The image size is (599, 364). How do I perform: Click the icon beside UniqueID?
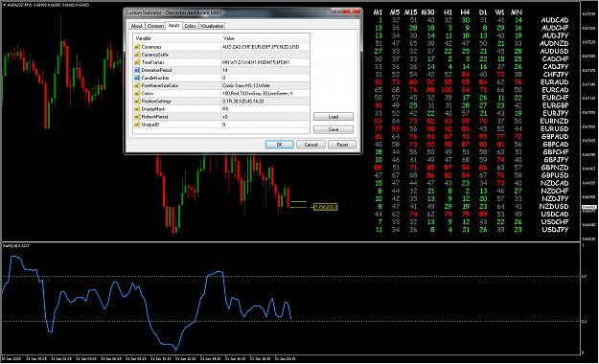137,125
